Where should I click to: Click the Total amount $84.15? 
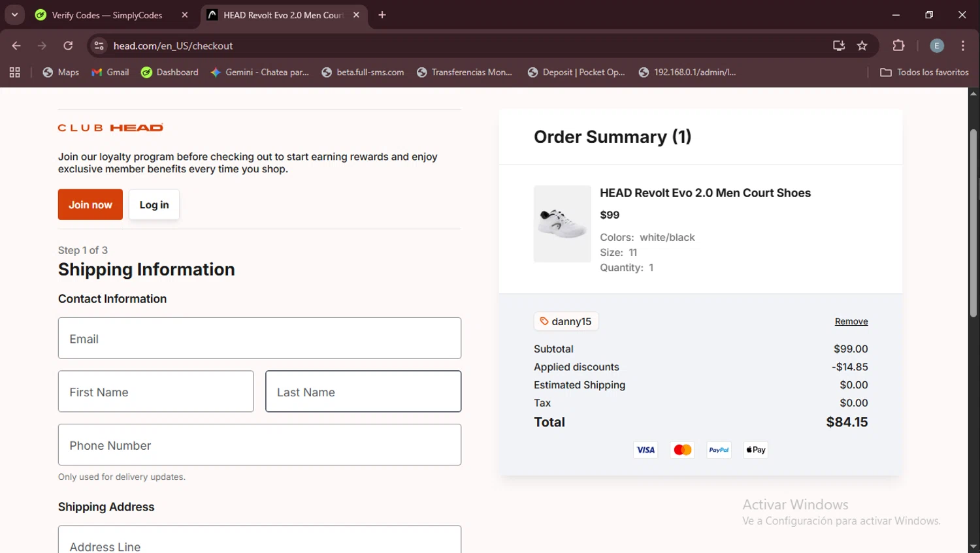[x=847, y=422]
